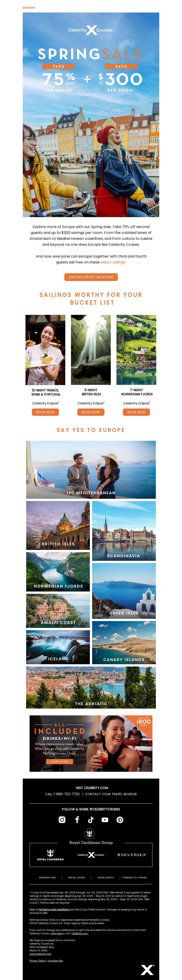Click the Royal Caribbean logo in footer
This screenshot has height=980, width=182.
tap(50, 855)
